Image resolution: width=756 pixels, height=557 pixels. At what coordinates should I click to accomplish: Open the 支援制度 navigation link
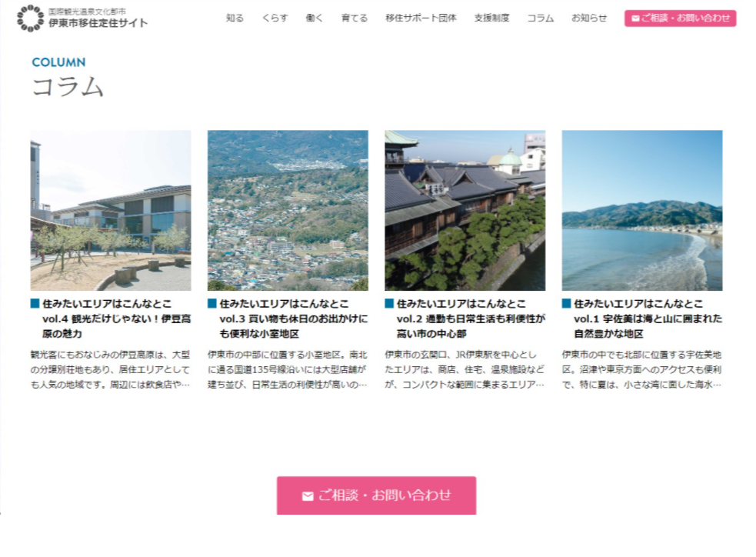pos(491,18)
